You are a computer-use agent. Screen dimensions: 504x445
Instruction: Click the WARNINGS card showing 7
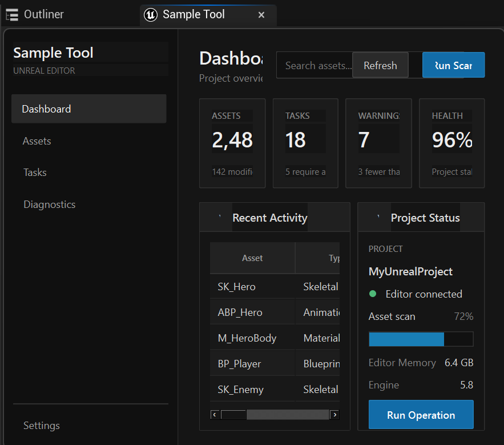coord(378,143)
